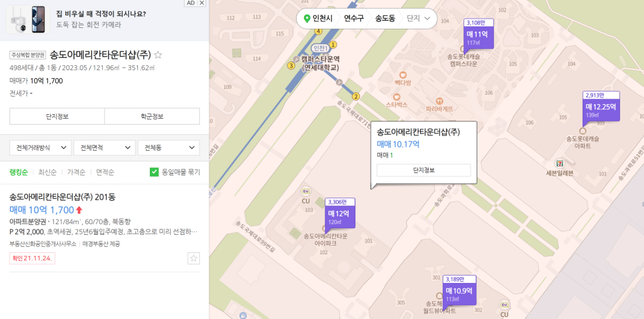Click the 인천1 subway line badge
644x319 pixels.
click(320, 48)
